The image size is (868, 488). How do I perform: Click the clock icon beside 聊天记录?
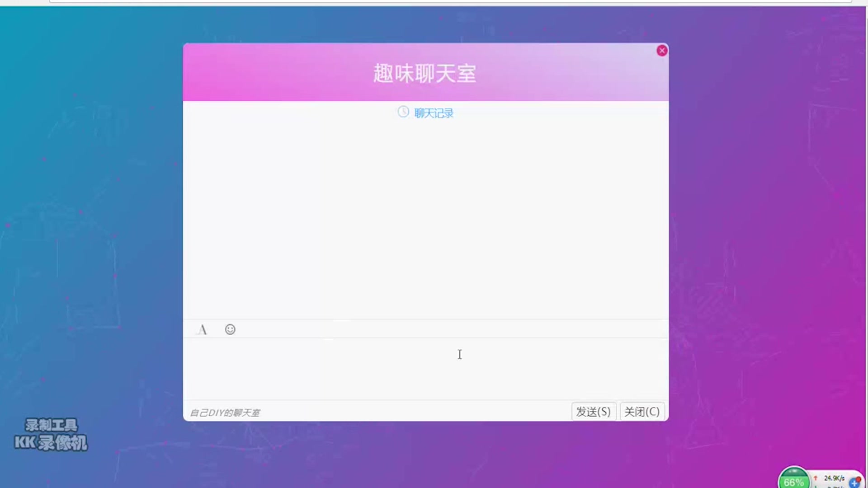(403, 112)
